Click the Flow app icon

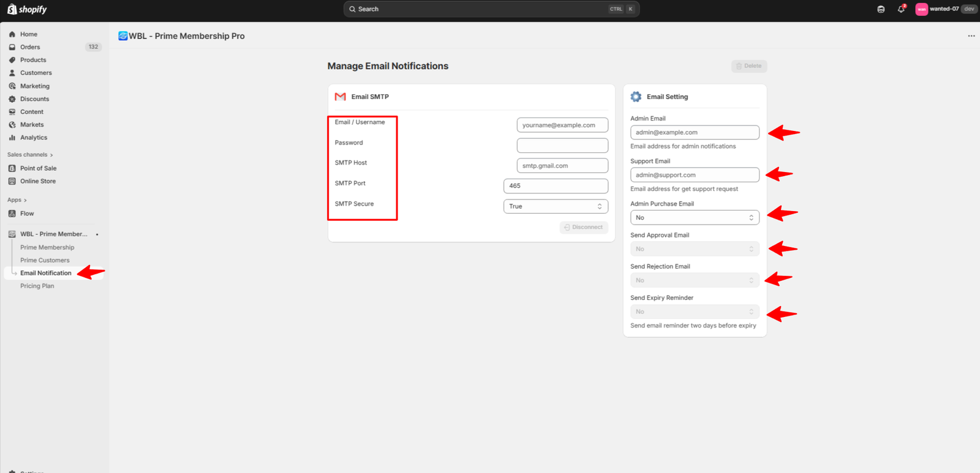coord(12,214)
